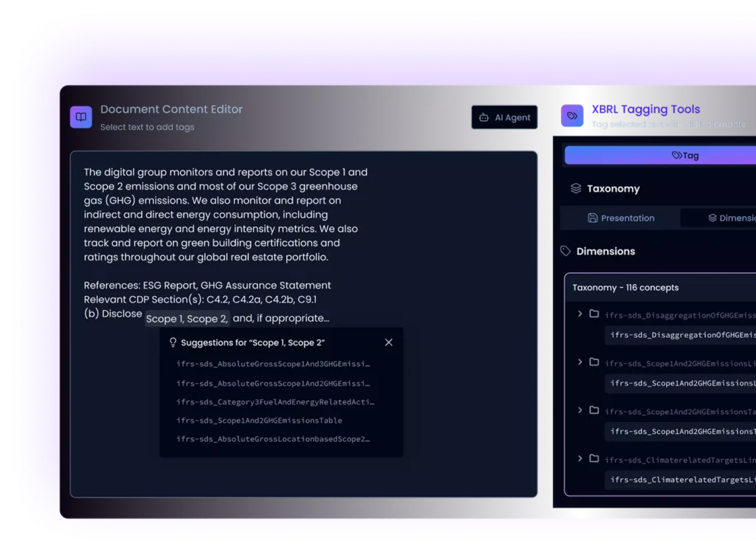Click the highlighted "Scope 1, Scope 2," text
The image size is (756, 549).
tap(188, 319)
